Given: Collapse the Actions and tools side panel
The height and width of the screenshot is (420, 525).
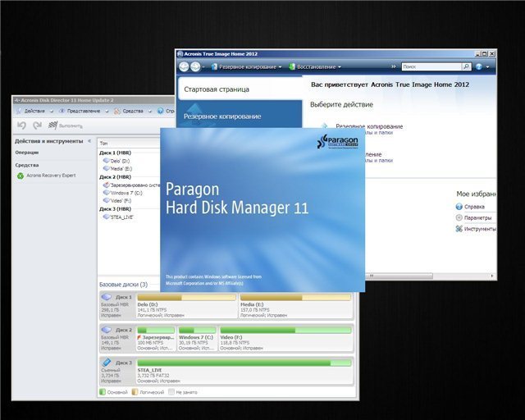Looking at the screenshot, I should click(x=89, y=141).
